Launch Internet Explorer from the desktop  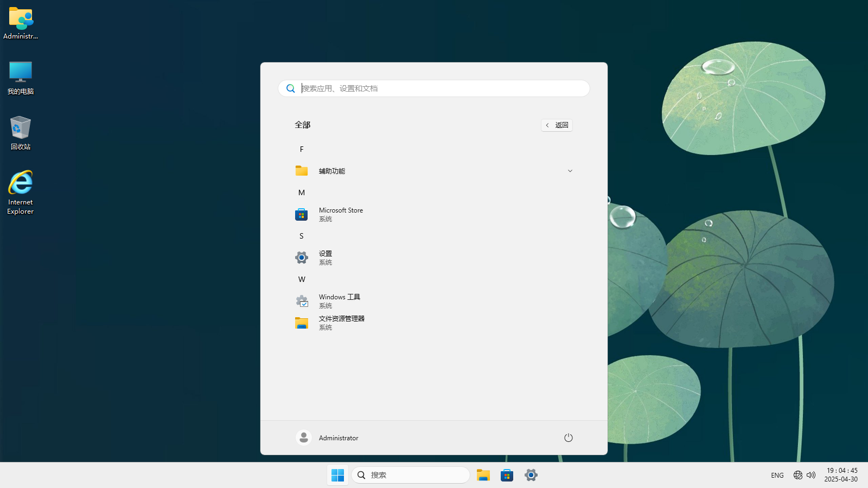pyautogui.click(x=21, y=192)
